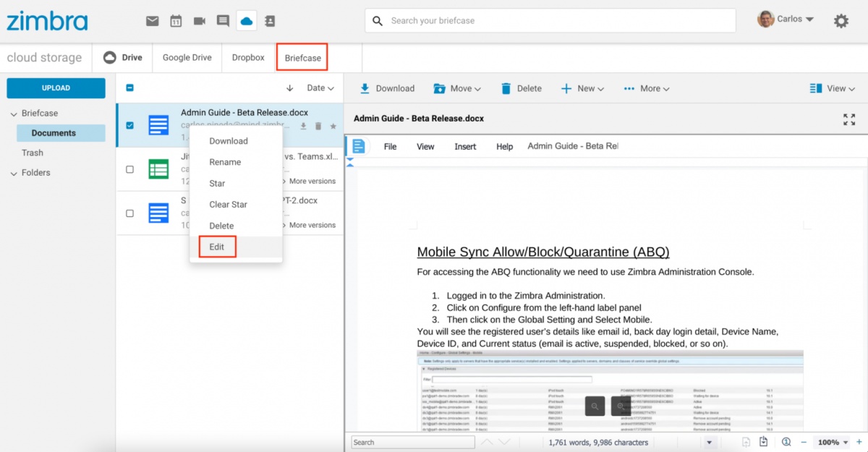Check the spreadsheet file checkbox
This screenshot has height=452, width=868.
(x=130, y=169)
